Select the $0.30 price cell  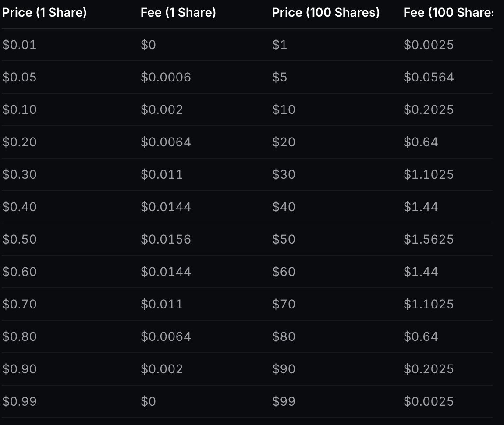pyautogui.click(x=19, y=175)
